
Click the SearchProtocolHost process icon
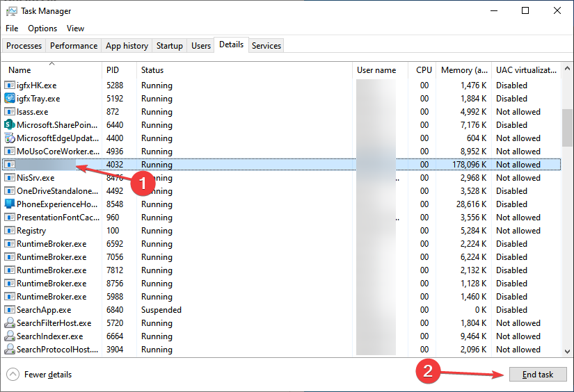pyautogui.click(x=10, y=350)
